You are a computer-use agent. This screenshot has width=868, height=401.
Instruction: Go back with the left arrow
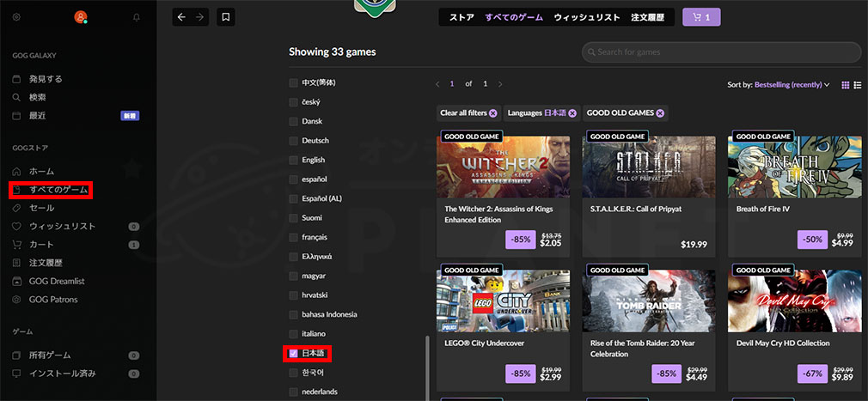(181, 17)
